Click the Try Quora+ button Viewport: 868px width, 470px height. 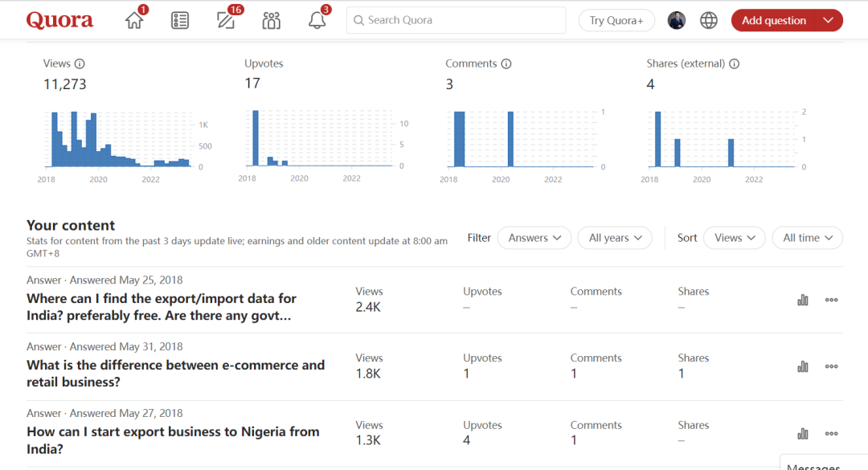[616, 21]
